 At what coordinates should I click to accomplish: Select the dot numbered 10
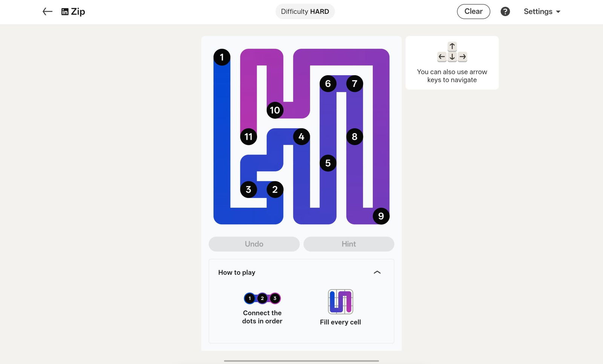click(x=275, y=110)
